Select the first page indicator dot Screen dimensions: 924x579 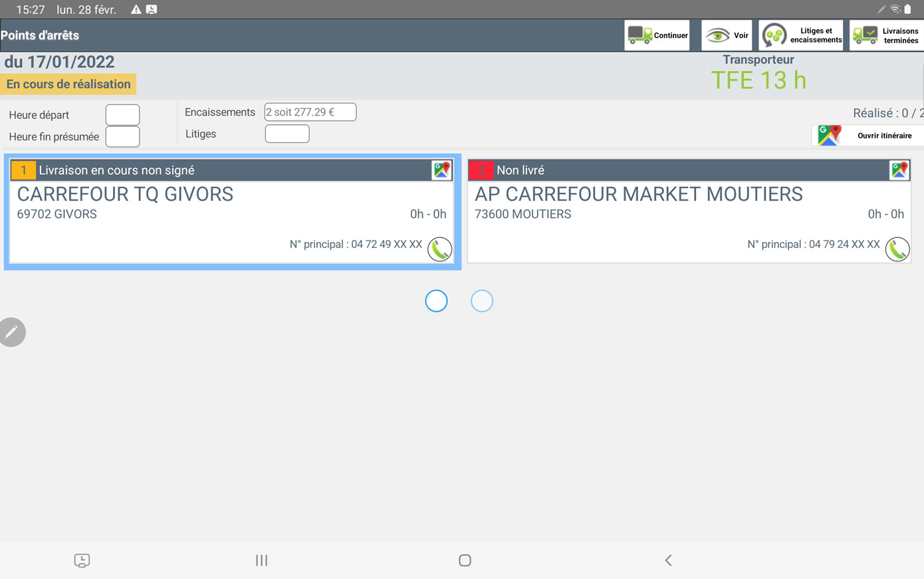[436, 300]
